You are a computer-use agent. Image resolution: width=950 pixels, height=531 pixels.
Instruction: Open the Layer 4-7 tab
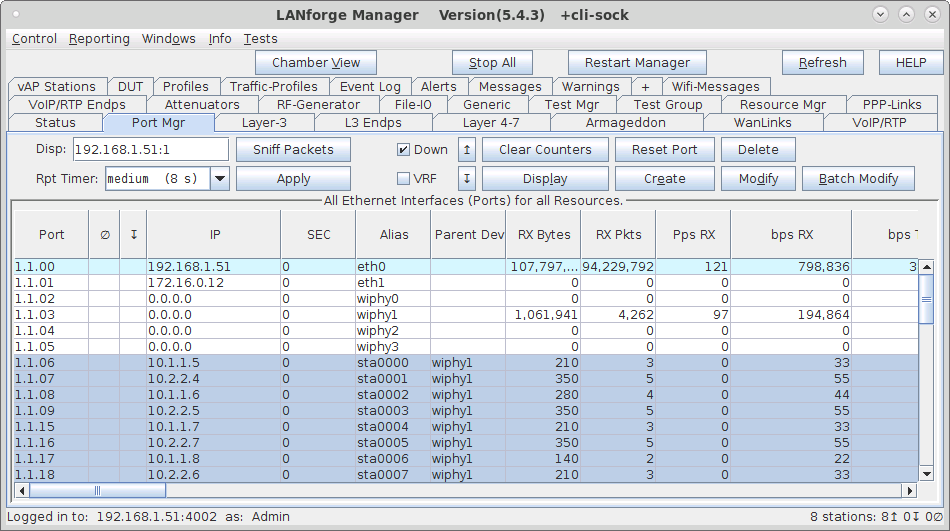coord(491,122)
